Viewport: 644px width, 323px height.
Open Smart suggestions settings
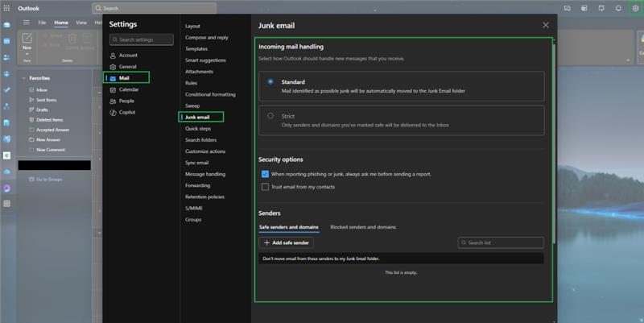(205, 60)
